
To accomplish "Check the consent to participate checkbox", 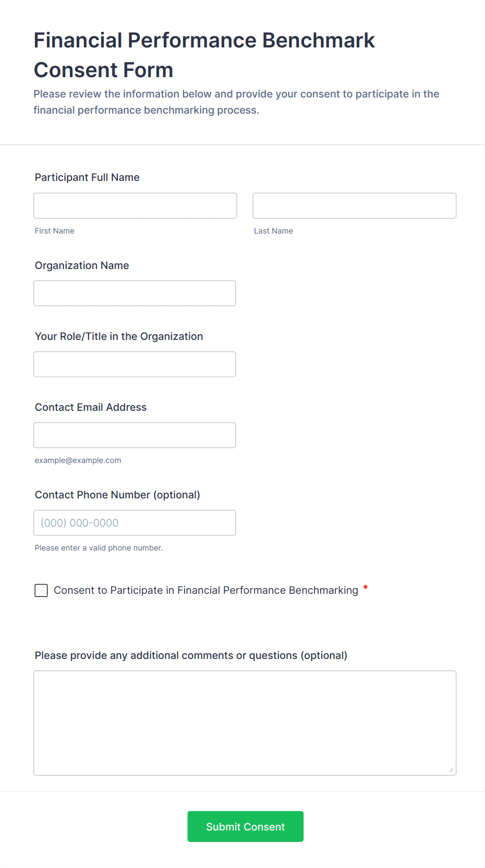I will coord(41,590).
